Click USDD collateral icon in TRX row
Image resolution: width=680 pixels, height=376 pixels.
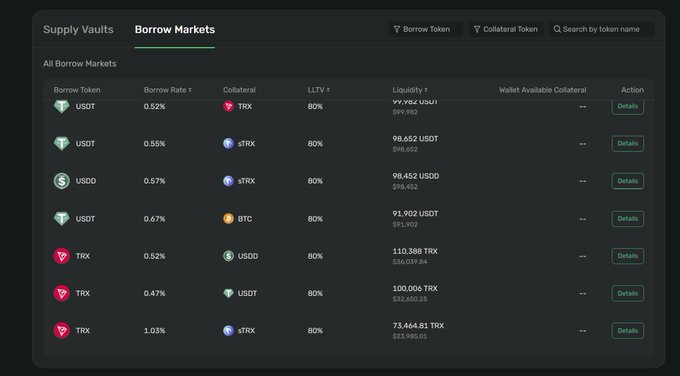tap(228, 256)
